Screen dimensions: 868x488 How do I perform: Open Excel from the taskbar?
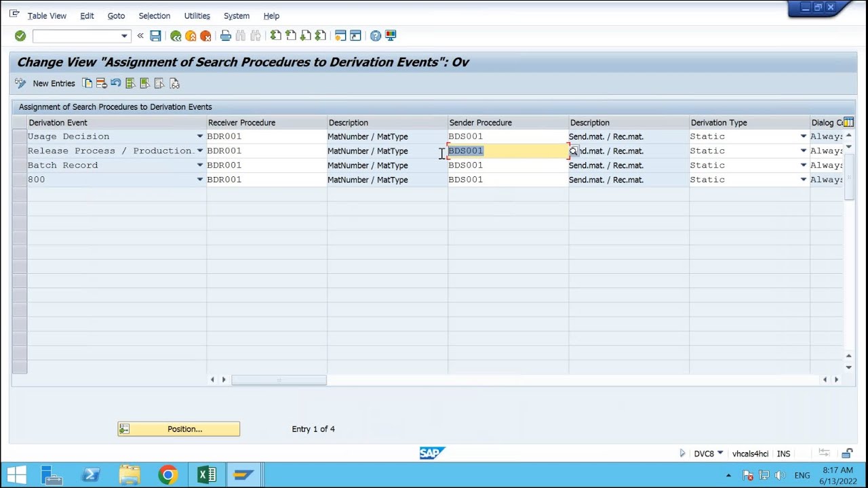207,475
